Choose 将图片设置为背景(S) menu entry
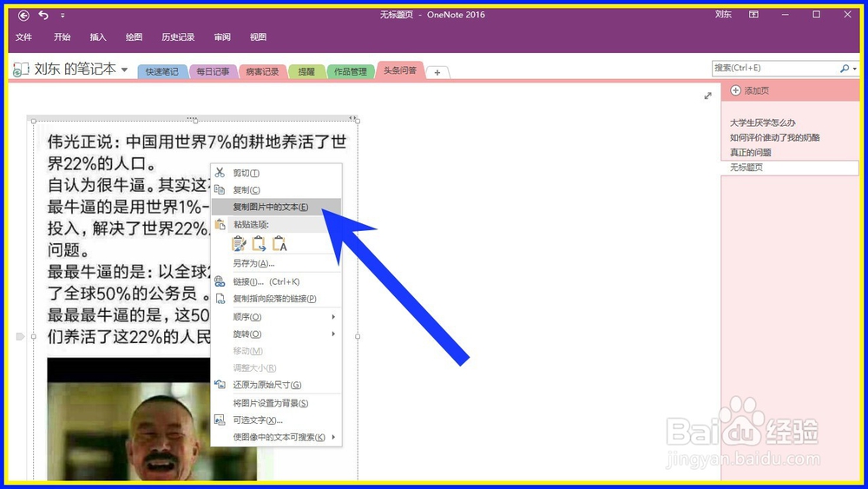Viewport: 868px width, 489px height. click(276, 403)
